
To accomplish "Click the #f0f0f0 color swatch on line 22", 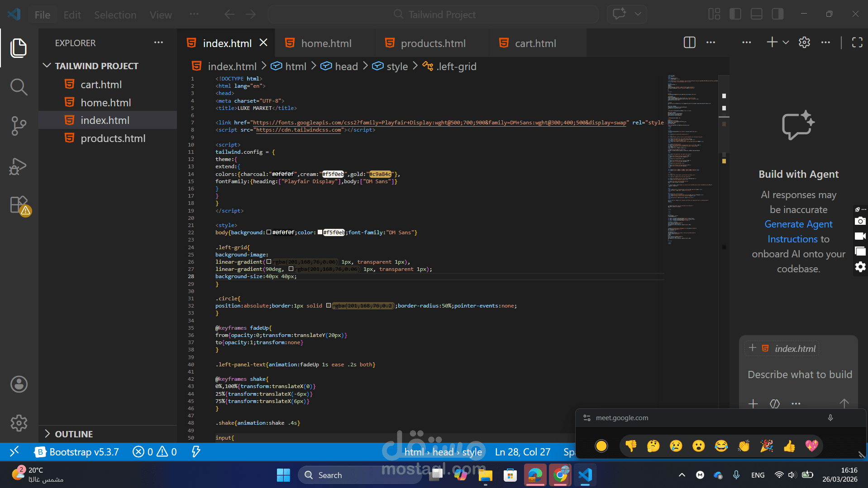I will (x=269, y=232).
